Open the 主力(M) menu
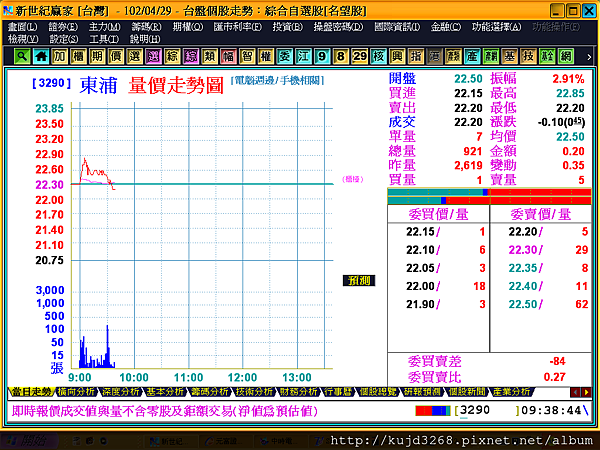The width and height of the screenshot is (600, 450). (x=104, y=27)
